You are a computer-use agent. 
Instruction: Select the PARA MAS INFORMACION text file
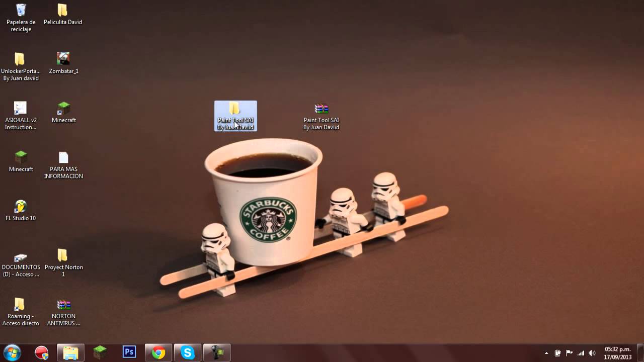click(63, 165)
